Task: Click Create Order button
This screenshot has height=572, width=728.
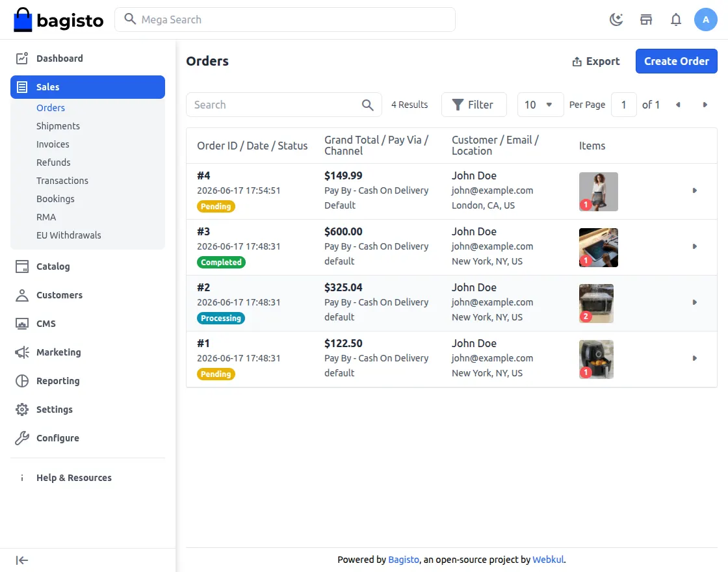Action: click(677, 61)
